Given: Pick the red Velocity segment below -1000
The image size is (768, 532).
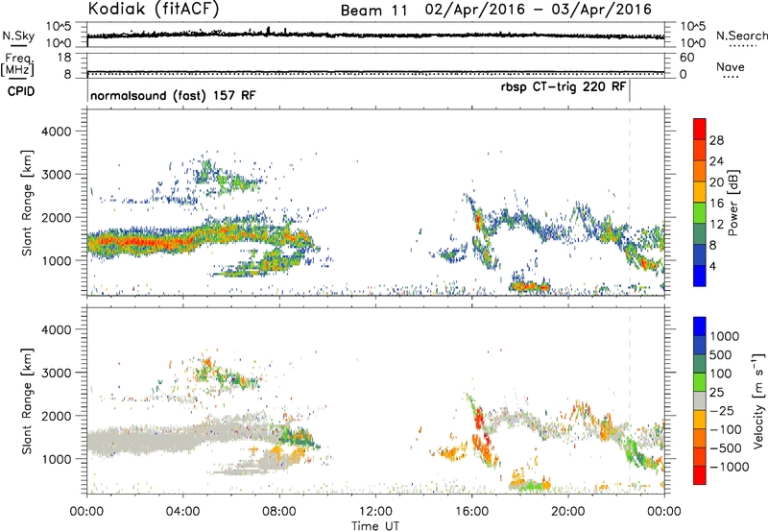Looking at the screenshot, I should point(700,475).
